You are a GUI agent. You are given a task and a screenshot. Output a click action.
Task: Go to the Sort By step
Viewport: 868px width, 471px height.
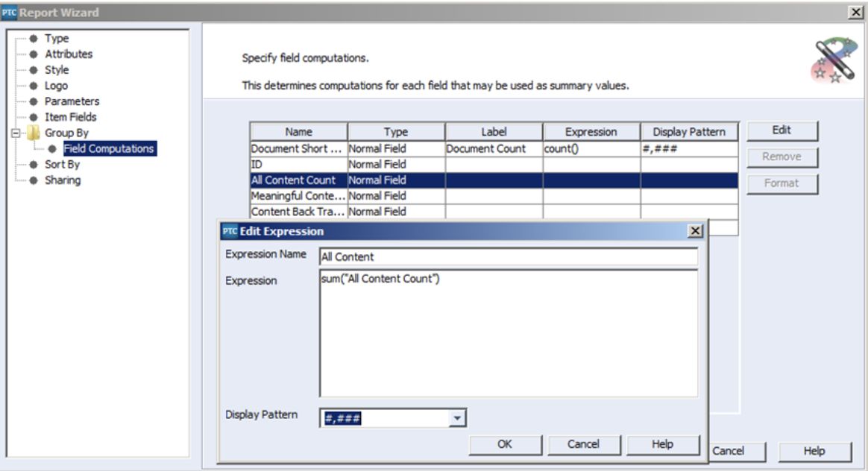click(x=62, y=165)
